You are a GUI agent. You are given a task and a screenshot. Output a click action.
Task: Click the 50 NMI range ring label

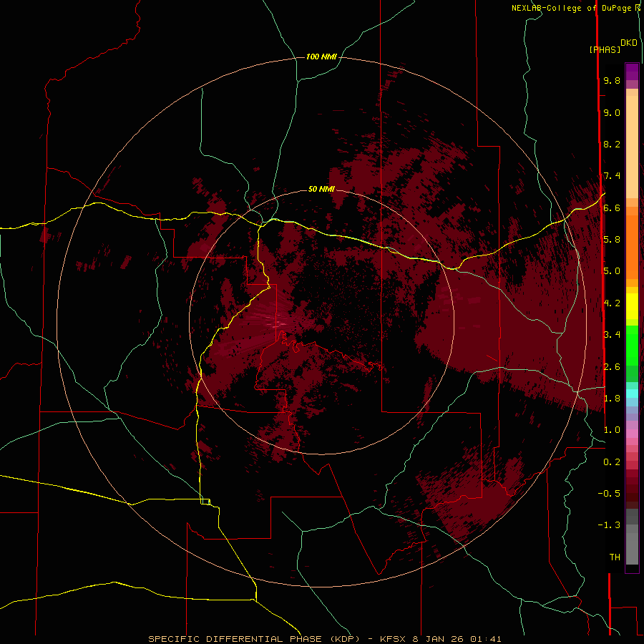pos(321,189)
